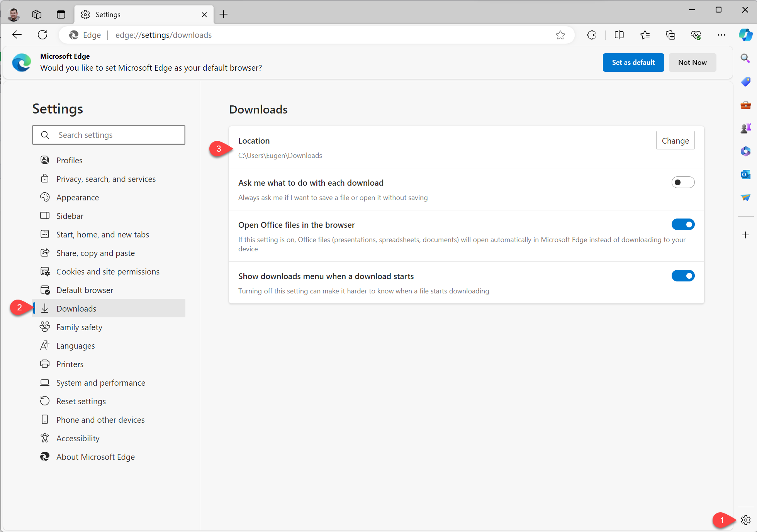Open sidebar settings gear icon
757x532 pixels.
tap(746, 520)
